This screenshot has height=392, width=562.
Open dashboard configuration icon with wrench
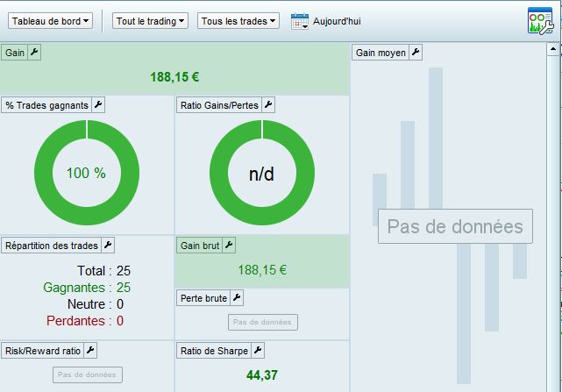coord(540,21)
